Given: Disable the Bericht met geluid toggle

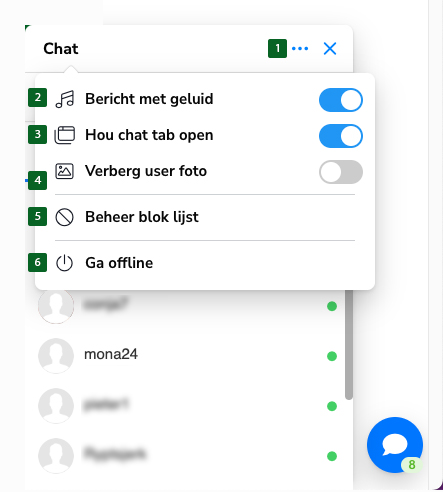Looking at the screenshot, I should [x=341, y=100].
